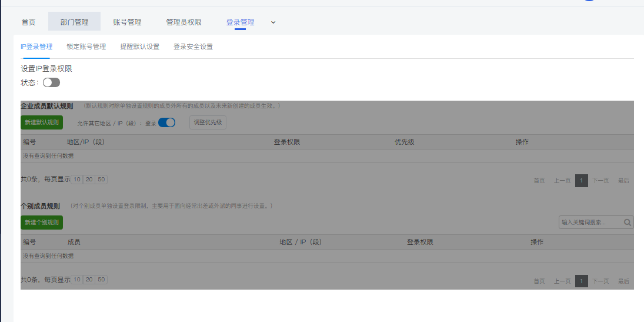
Task: Click 上一页 in individual rules pagination
Action: (x=562, y=281)
